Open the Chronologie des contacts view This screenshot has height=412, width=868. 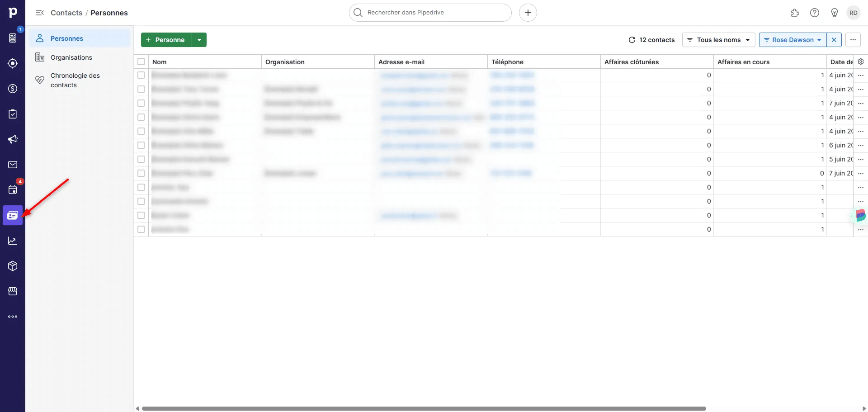pos(75,80)
